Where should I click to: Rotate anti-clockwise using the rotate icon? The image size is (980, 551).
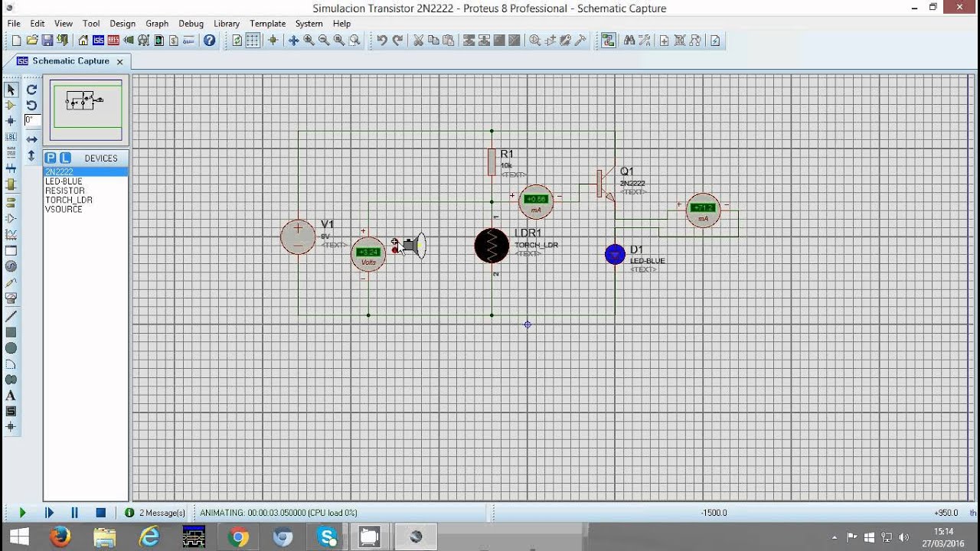pos(31,106)
